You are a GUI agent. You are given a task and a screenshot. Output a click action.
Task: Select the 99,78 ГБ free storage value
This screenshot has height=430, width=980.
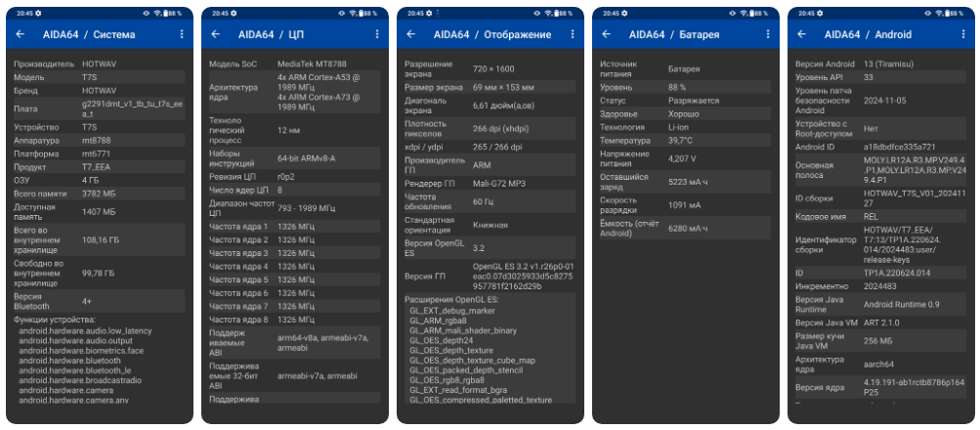click(x=99, y=273)
